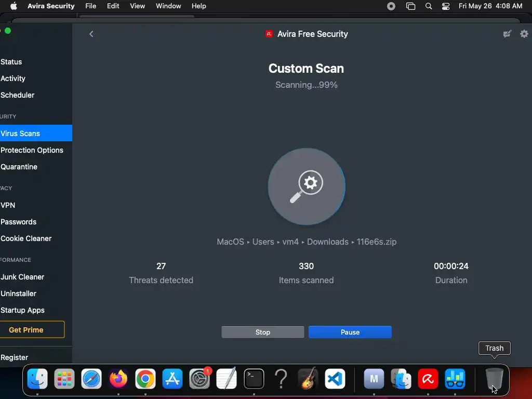Open the File menu

pyautogui.click(x=90, y=6)
